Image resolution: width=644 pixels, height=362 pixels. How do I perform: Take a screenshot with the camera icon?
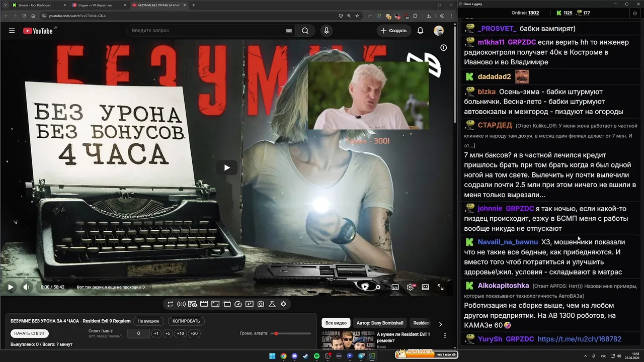point(261,304)
